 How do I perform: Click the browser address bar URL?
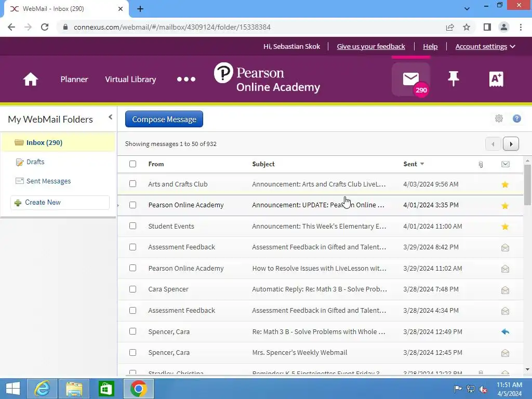172,27
